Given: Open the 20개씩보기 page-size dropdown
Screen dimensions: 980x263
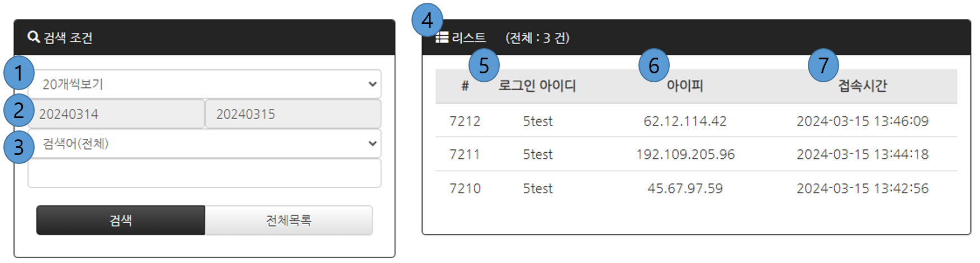Looking at the screenshot, I should 205,84.
